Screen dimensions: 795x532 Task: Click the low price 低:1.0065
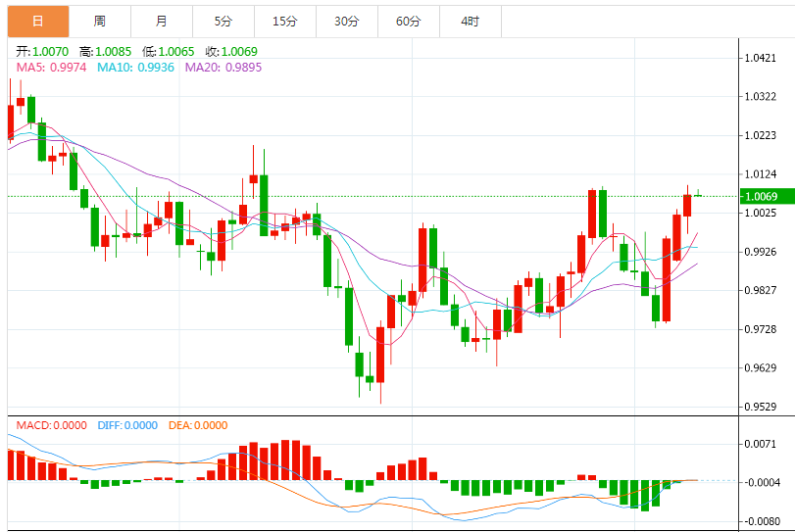coord(168,52)
